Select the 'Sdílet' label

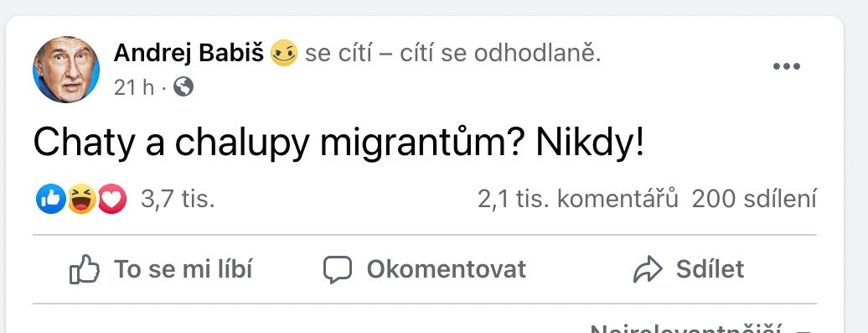tap(710, 269)
